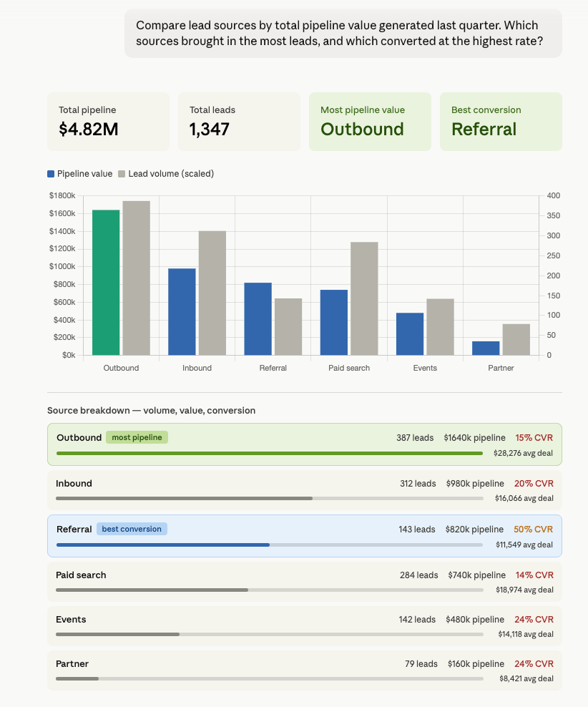This screenshot has height=707, width=588.
Task: Click the Partner row progress bar
Action: 270,678
